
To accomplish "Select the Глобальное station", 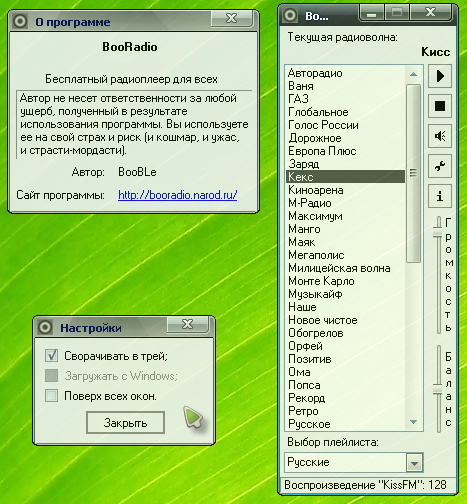I will point(345,112).
